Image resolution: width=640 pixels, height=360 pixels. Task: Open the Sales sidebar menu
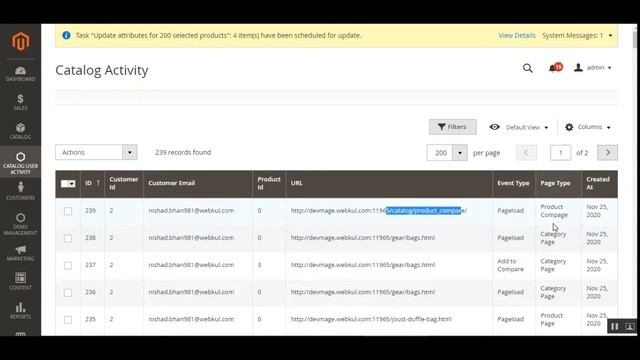coord(20,102)
